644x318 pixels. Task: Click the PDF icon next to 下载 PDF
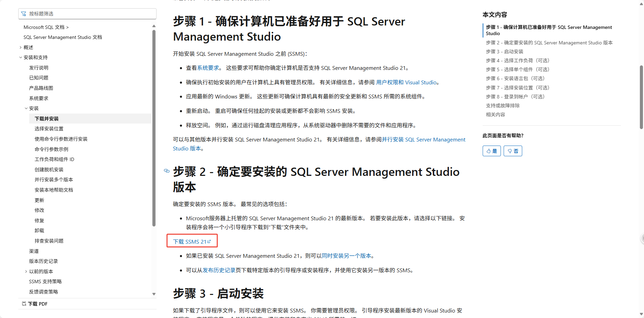(x=24, y=304)
